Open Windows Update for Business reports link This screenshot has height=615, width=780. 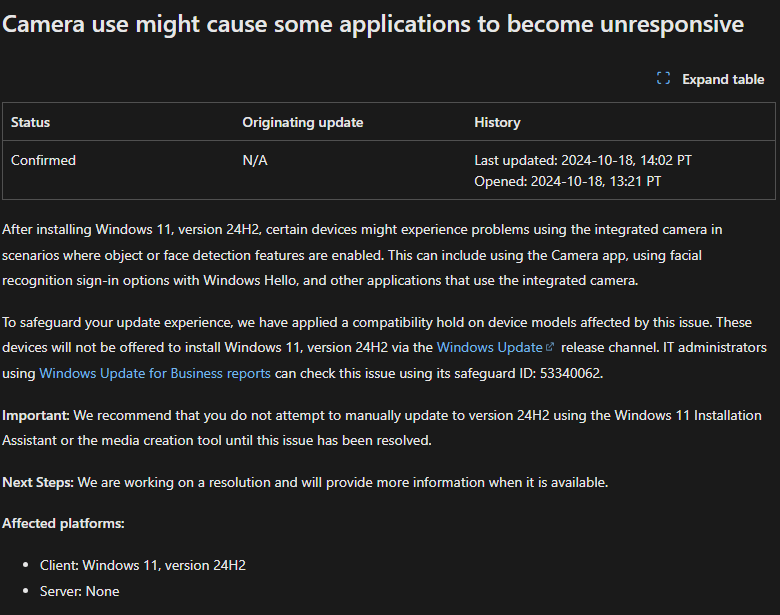tap(155, 373)
